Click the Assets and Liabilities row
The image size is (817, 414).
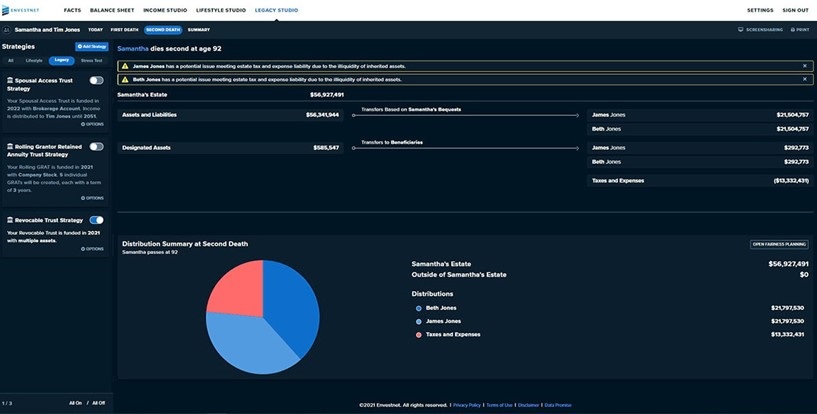point(230,115)
